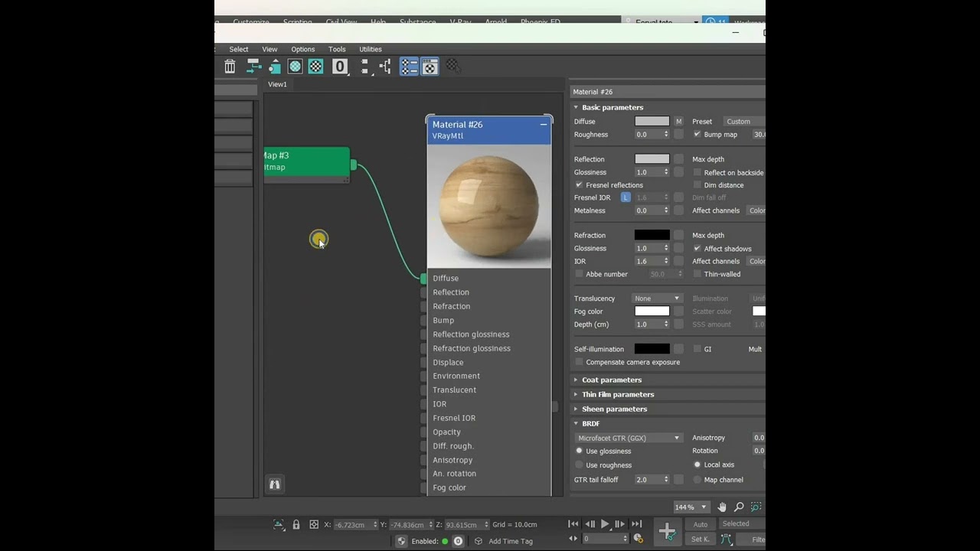Viewport: 980px width, 551px height.
Task: Switch to the View1 tab
Action: (x=277, y=84)
